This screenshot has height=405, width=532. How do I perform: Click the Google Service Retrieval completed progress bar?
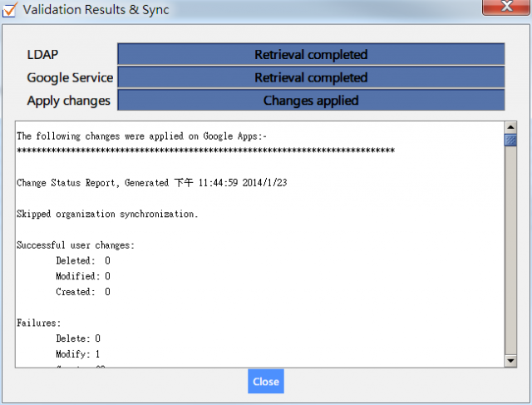(x=311, y=77)
